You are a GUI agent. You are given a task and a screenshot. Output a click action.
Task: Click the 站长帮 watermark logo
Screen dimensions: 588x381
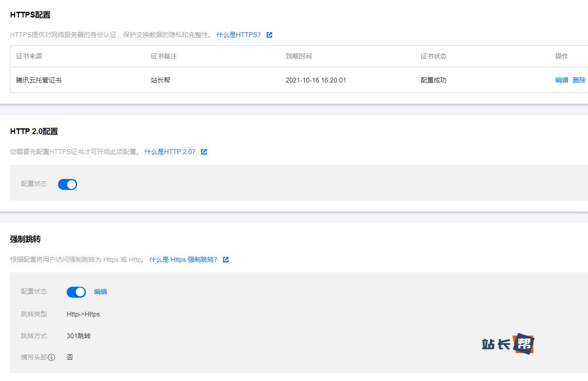click(508, 344)
